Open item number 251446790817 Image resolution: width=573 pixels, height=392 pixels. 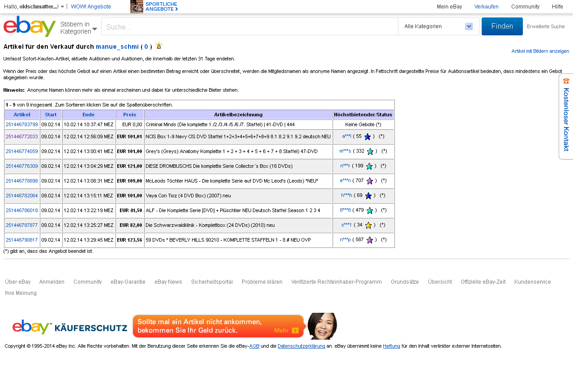[22, 240]
